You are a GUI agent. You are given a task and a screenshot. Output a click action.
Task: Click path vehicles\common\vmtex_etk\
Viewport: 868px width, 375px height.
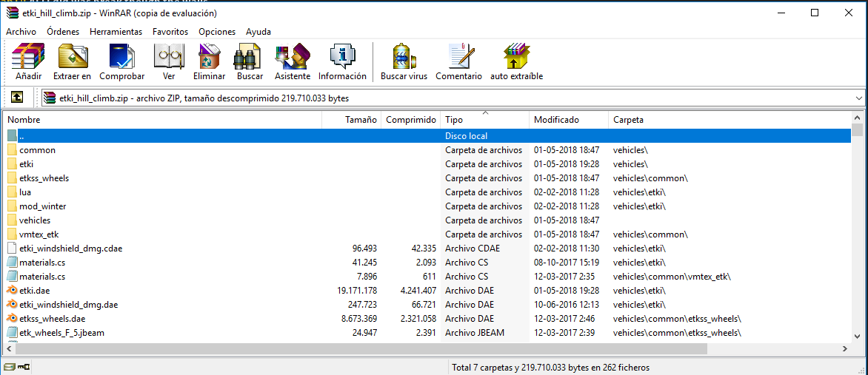coord(672,277)
